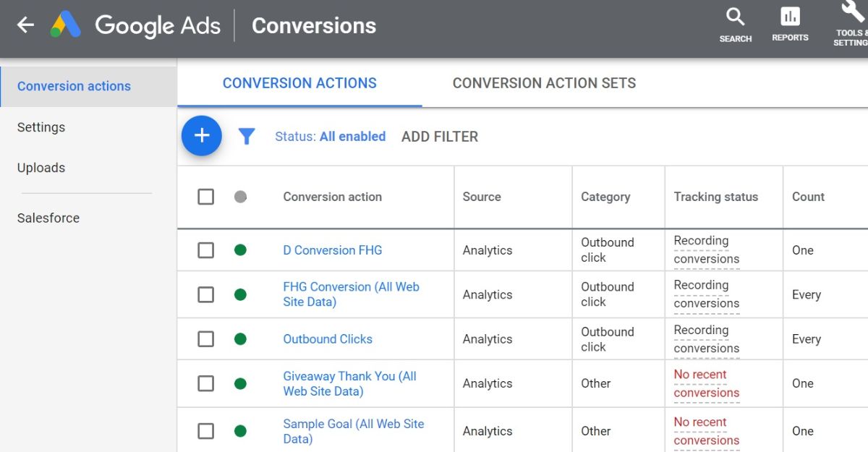Screen dimensions: 868x452
Task: Sort by Tracking status column header
Action: (x=716, y=197)
